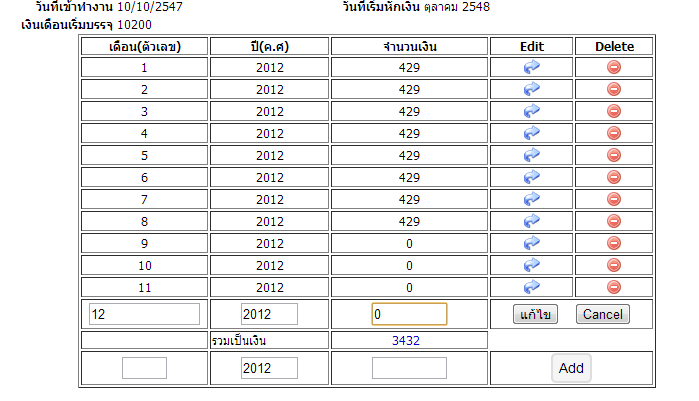Click the เดือน(ตัวเลข) column header
699x401 pixels.
145,46
